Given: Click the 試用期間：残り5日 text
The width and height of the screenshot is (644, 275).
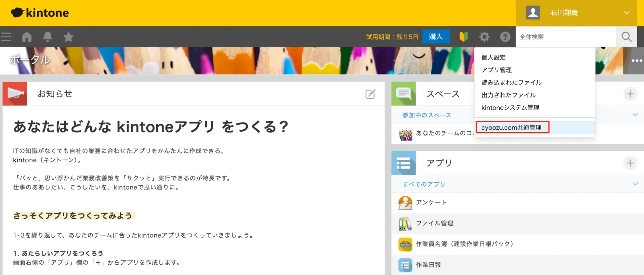Looking at the screenshot, I should [x=392, y=37].
